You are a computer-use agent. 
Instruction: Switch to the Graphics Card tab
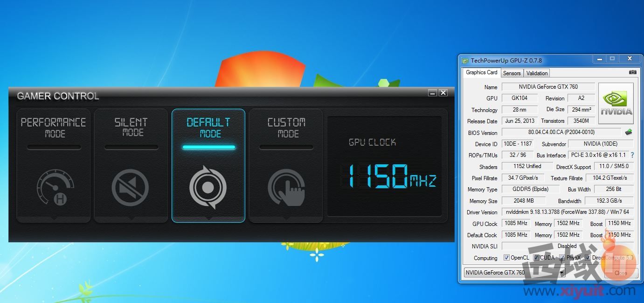(482, 72)
